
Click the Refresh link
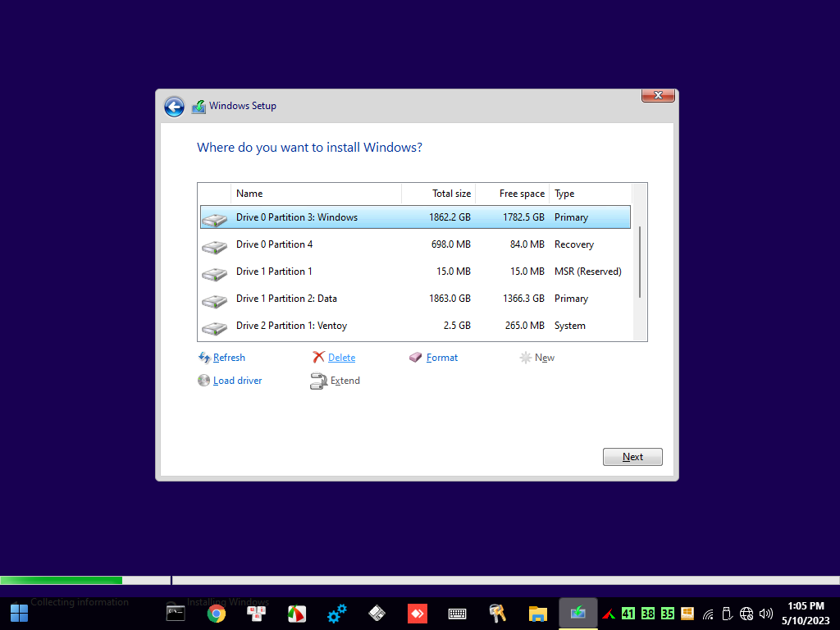[229, 358]
